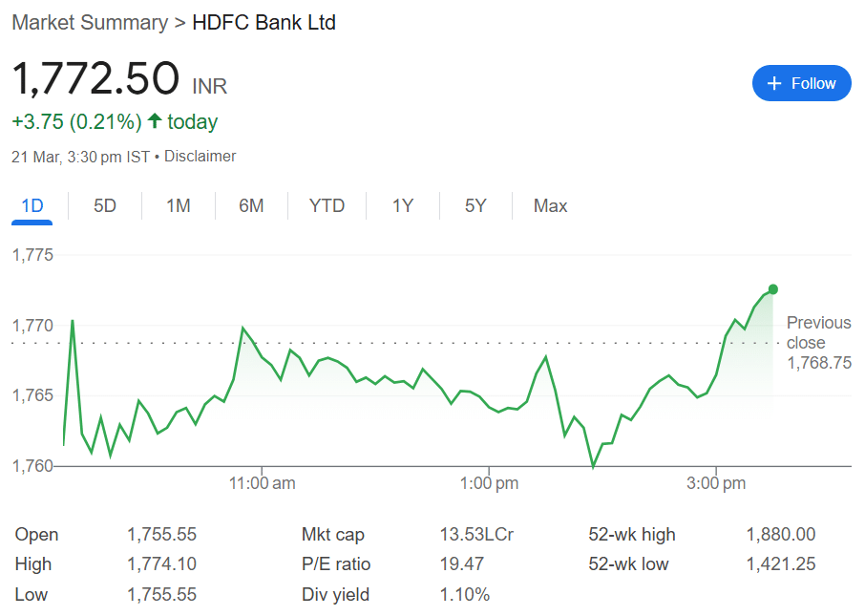The height and width of the screenshot is (616, 865).
Task: Open the Disclaimer link
Action: (x=200, y=157)
